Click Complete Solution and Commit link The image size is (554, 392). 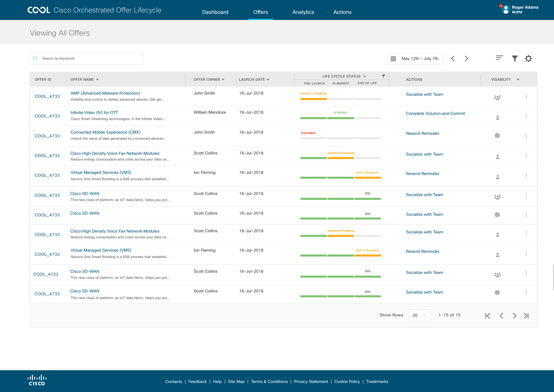pyautogui.click(x=435, y=113)
